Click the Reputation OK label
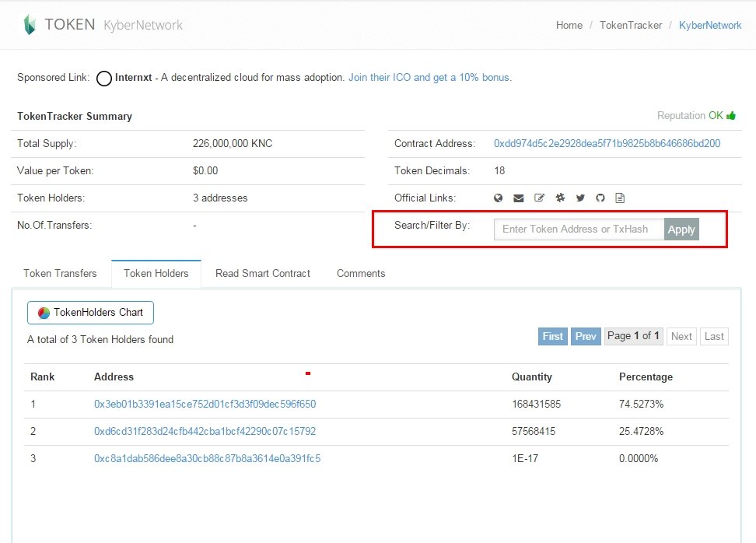The image size is (756, 543). coord(690,116)
